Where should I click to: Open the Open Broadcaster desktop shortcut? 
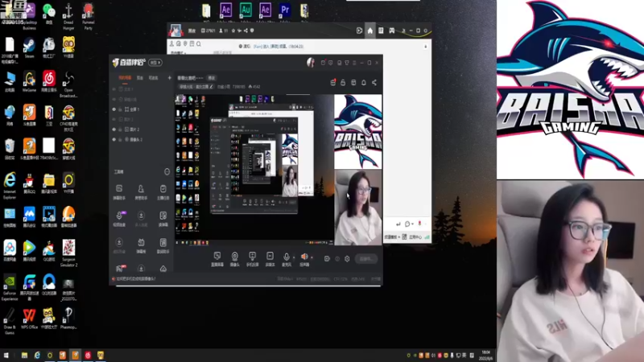[x=68, y=84]
